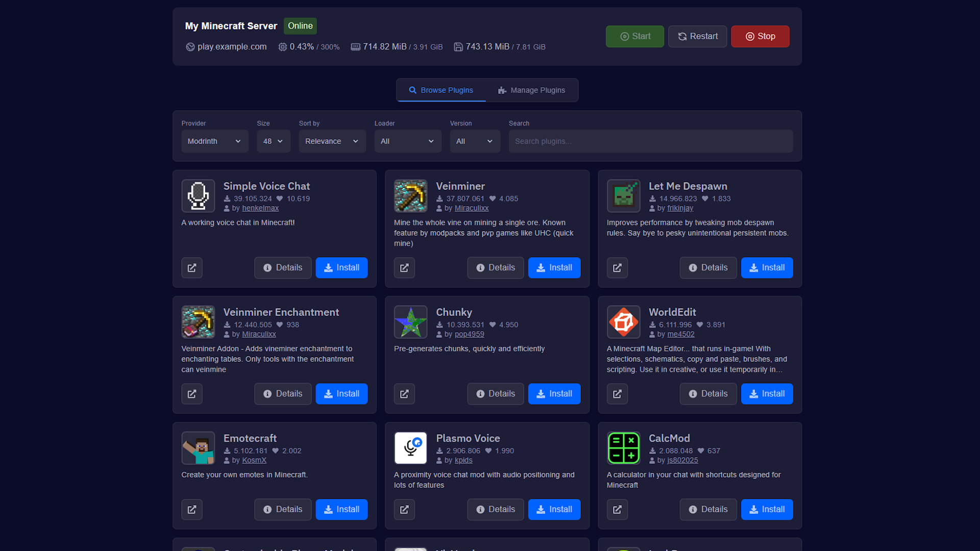View Details for CalcMod
The width and height of the screenshot is (980, 551).
tap(708, 510)
